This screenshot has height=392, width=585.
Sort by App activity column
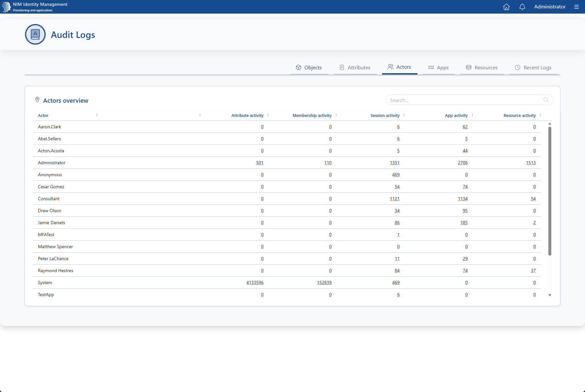pos(456,116)
